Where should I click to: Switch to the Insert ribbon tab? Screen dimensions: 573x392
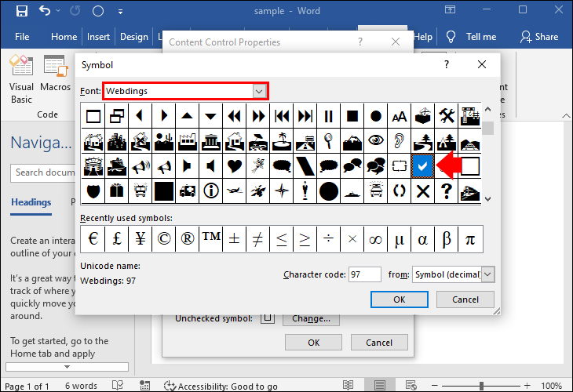tap(99, 36)
